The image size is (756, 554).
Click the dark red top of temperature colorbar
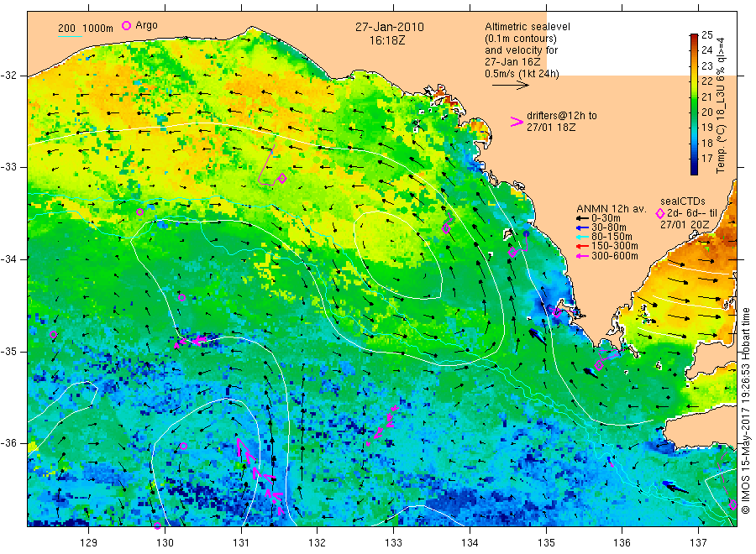click(x=694, y=37)
